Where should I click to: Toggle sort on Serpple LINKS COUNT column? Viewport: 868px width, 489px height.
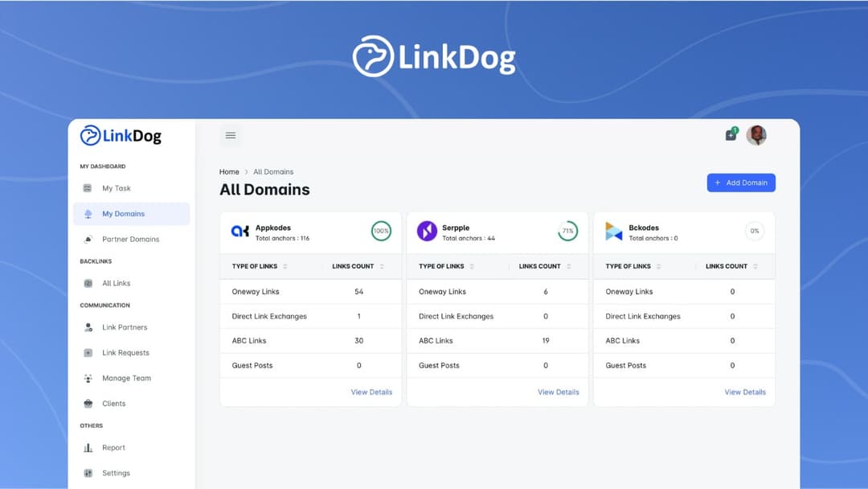tap(571, 266)
